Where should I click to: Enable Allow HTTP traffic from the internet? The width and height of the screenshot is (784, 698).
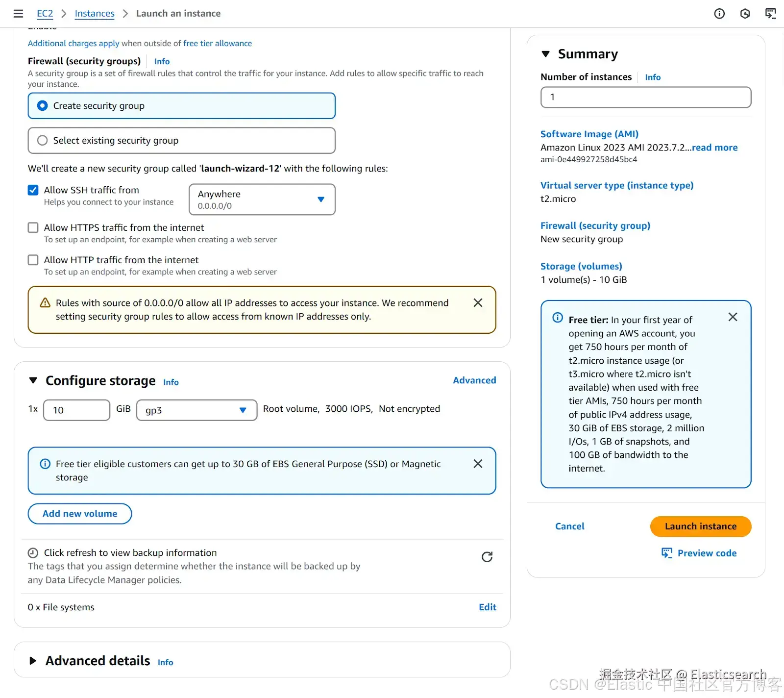[x=33, y=260]
